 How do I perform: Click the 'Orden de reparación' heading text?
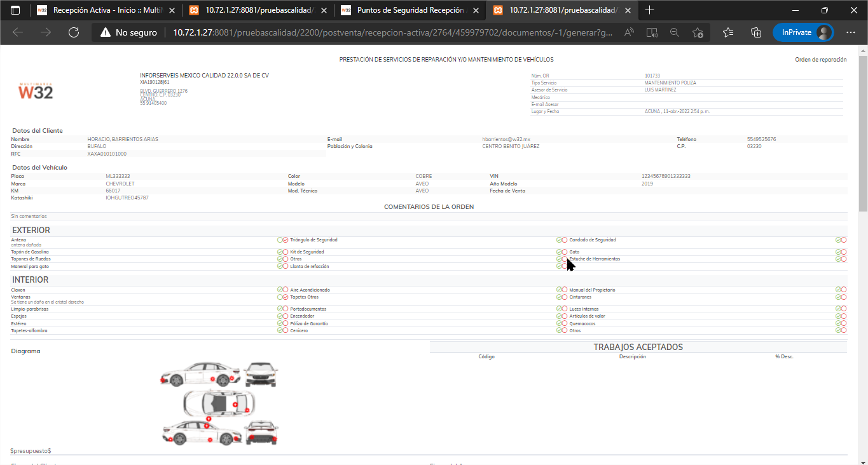pos(821,60)
